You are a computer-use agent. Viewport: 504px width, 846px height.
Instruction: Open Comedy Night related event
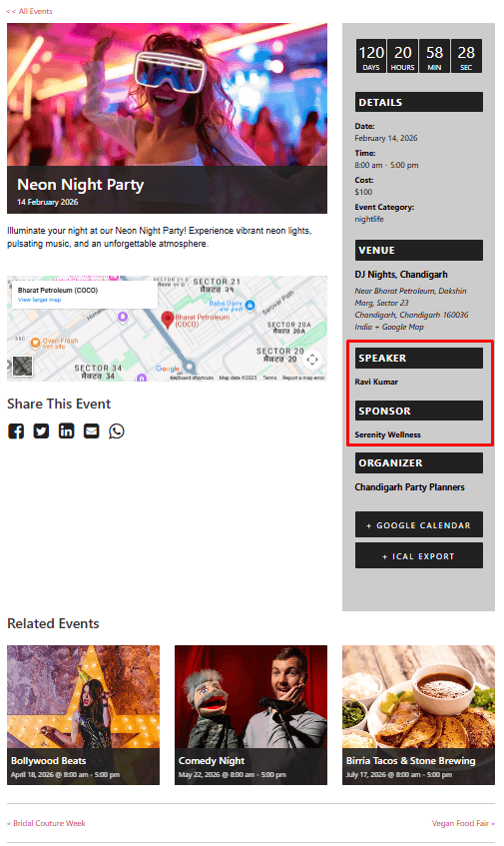251,715
